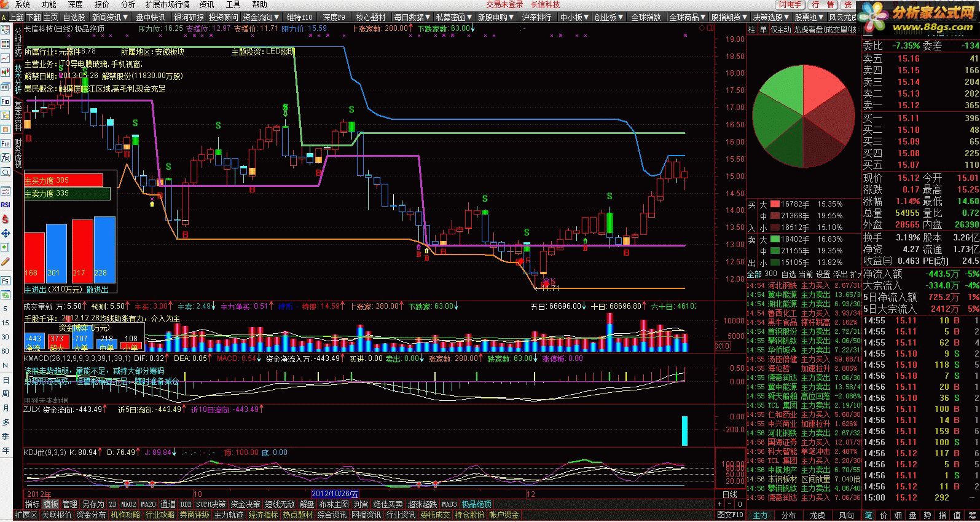Image resolution: width=980 pixels, height=522 pixels.
Task: Open the 技术分析 vertical tab
Action: [x=18, y=79]
